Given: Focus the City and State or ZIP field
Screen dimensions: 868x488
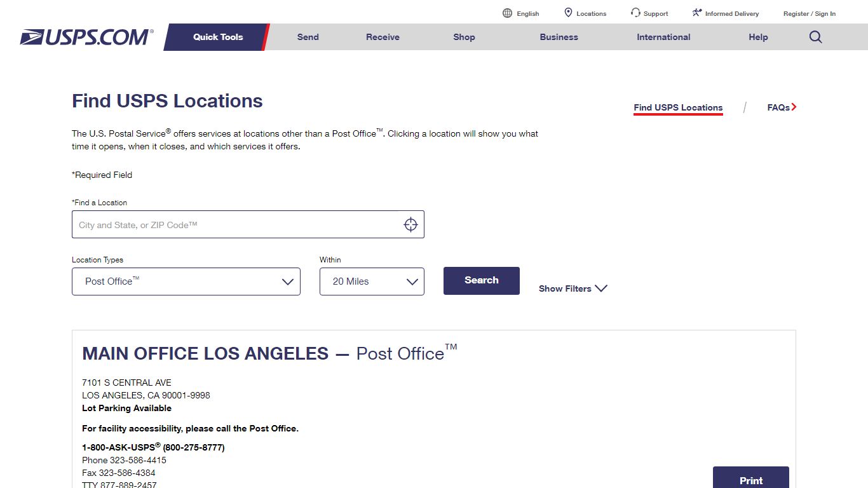Looking at the screenshot, I should 248,224.
